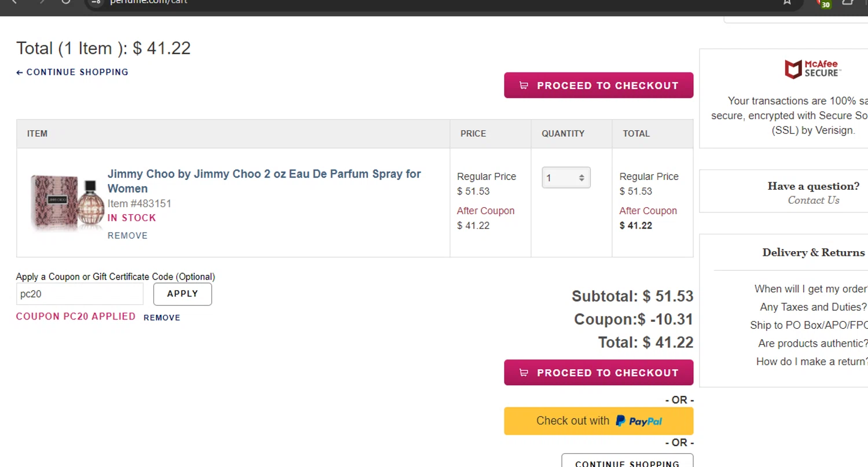Expand 'When will I get my order' question
868x467 pixels.
point(810,289)
